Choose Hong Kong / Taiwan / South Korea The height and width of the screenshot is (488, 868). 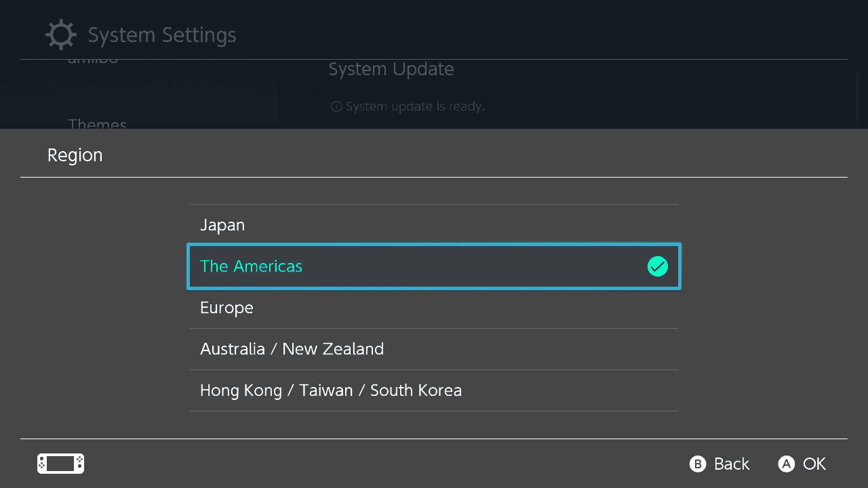pyautogui.click(x=434, y=390)
